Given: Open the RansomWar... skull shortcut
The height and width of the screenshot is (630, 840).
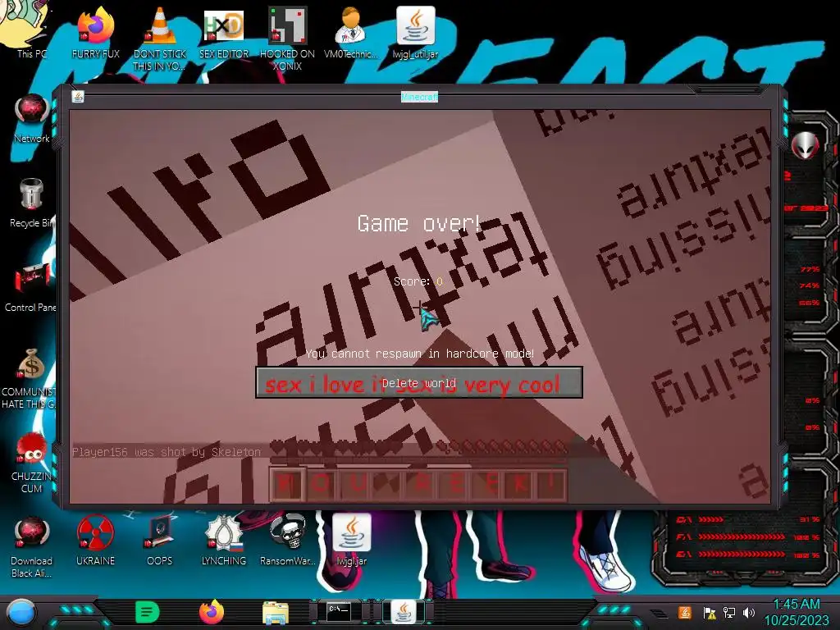Looking at the screenshot, I should pos(287,540).
